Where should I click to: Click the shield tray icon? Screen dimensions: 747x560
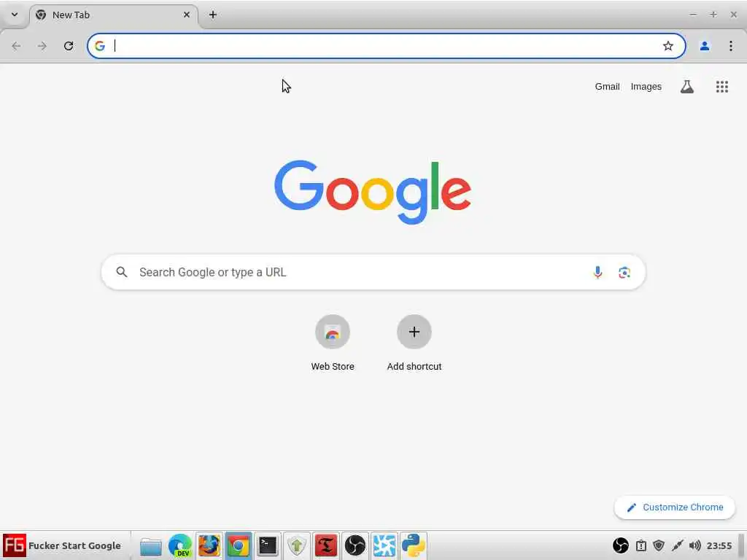[x=659, y=545]
